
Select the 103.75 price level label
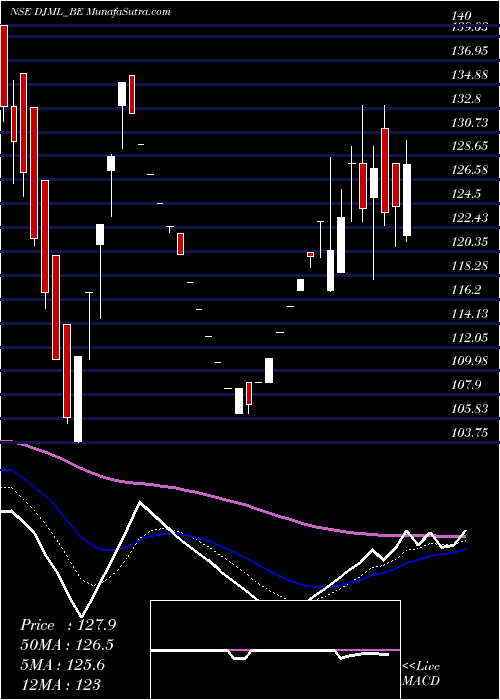[469, 433]
